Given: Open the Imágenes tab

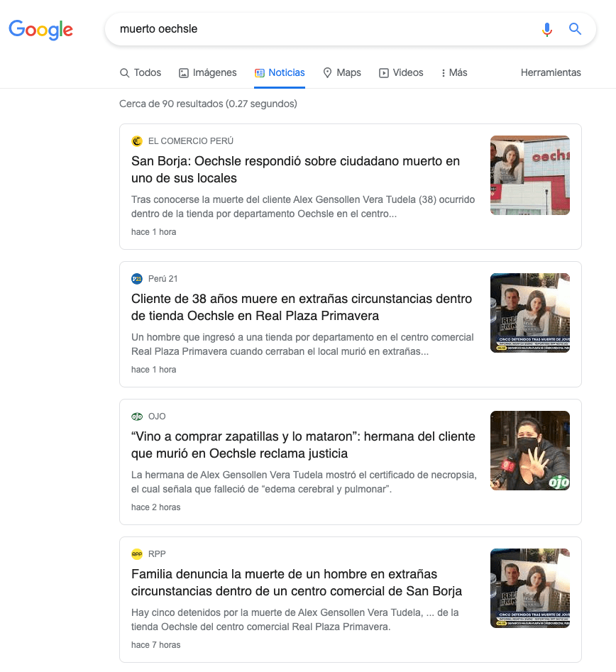Looking at the screenshot, I should [207, 72].
